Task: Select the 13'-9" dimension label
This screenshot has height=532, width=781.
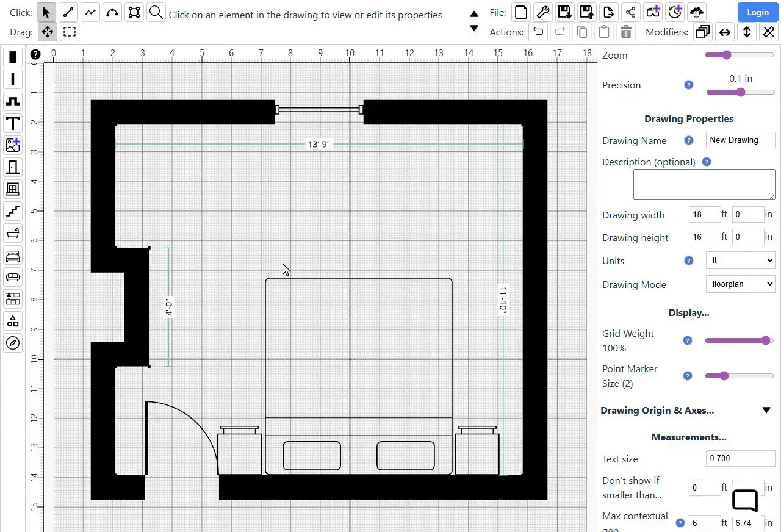Action: click(x=319, y=145)
